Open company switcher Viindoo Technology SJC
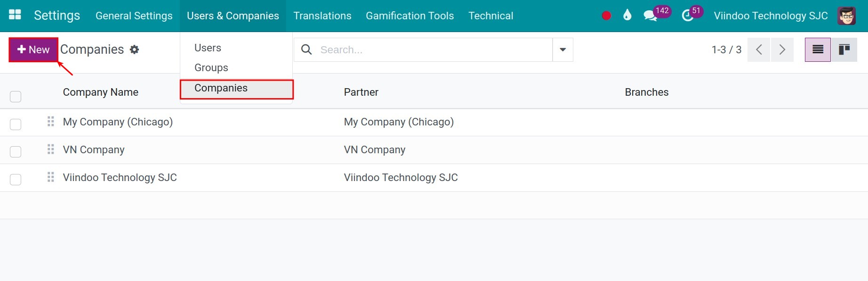Screen dimensions: 868x281 771,16
